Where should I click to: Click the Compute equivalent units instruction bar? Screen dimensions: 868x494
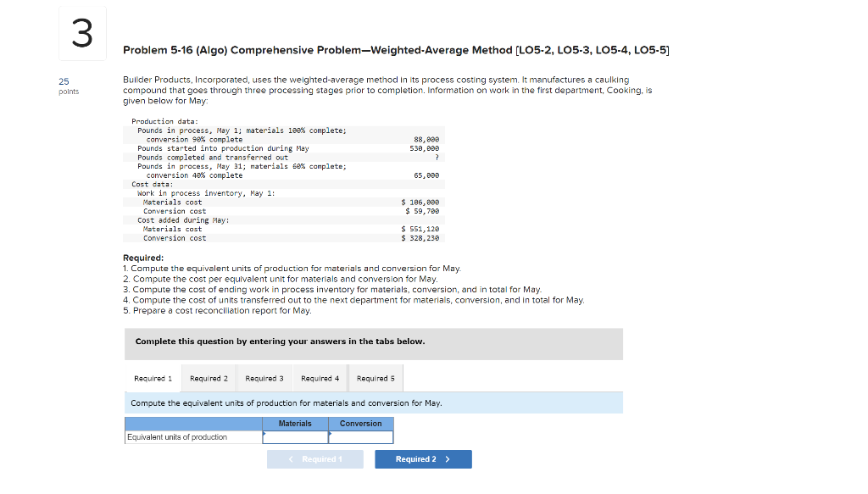[373, 402]
